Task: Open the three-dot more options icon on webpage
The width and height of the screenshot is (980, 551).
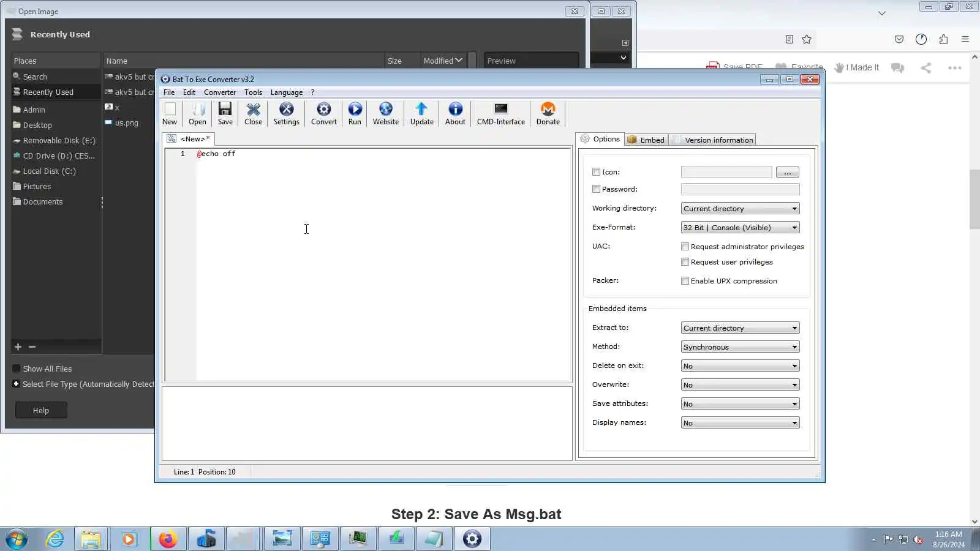Action: click(x=955, y=68)
